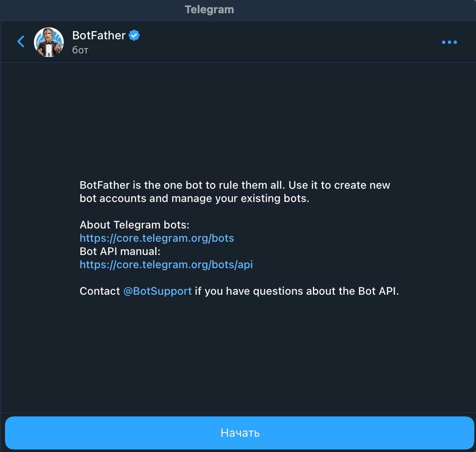Open the BotFather profile avatar
The height and width of the screenshot is (452, 476).
(49, 42)
